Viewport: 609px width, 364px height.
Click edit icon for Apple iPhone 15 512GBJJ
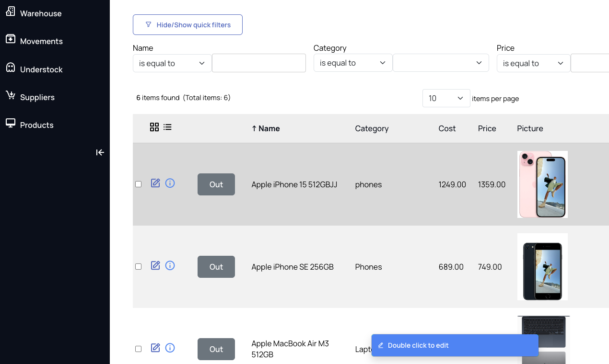point(155,183)
